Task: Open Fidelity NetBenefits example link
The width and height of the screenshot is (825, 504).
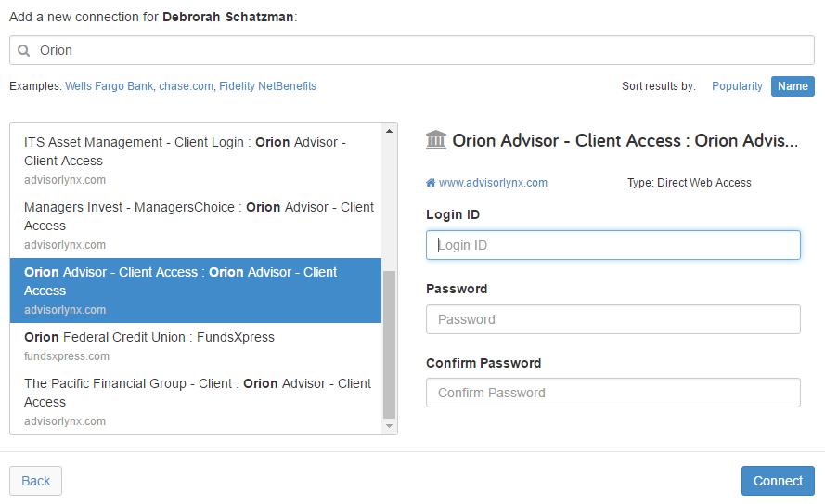Action: (267, 86)
